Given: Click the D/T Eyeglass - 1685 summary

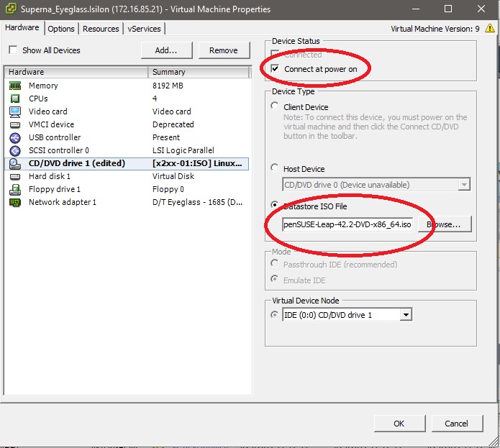Looking at the screenshot, I should (197, 202).
